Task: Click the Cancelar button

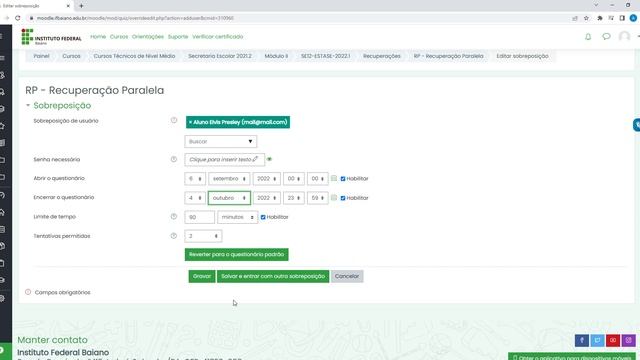Action: click(347, 276)
